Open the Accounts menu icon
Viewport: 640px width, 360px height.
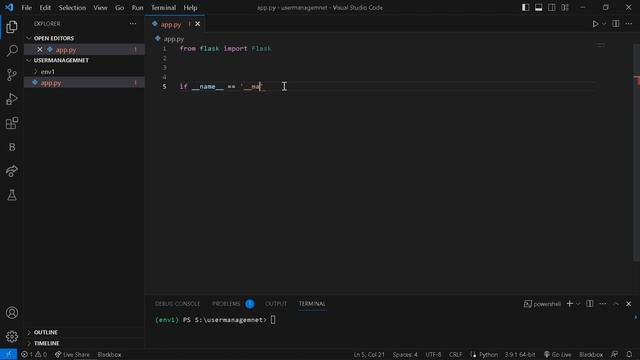click(12, 313)
